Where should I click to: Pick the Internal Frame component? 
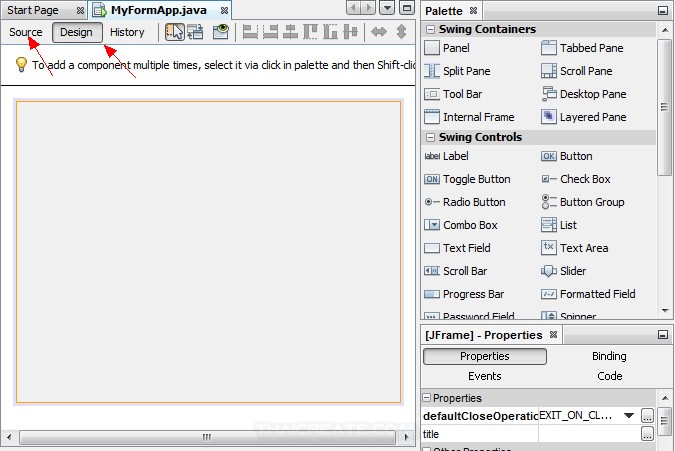coord(469,117)
